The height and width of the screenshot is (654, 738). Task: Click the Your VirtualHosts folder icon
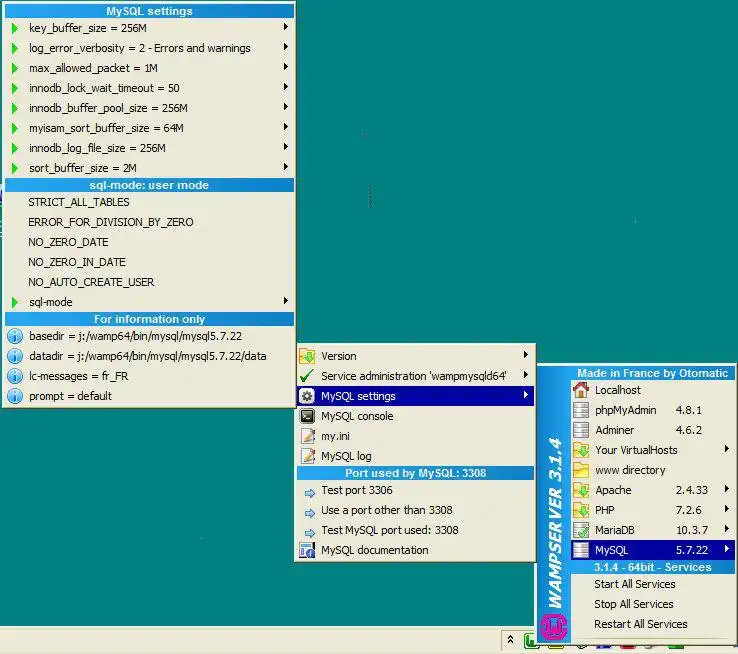click(x=581, y=450)
